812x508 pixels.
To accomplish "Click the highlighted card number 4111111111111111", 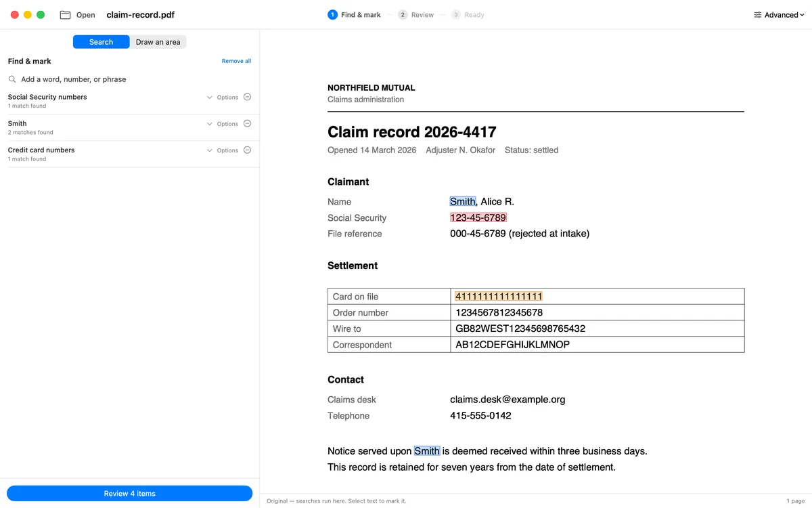I will click(x=499, y=297).
